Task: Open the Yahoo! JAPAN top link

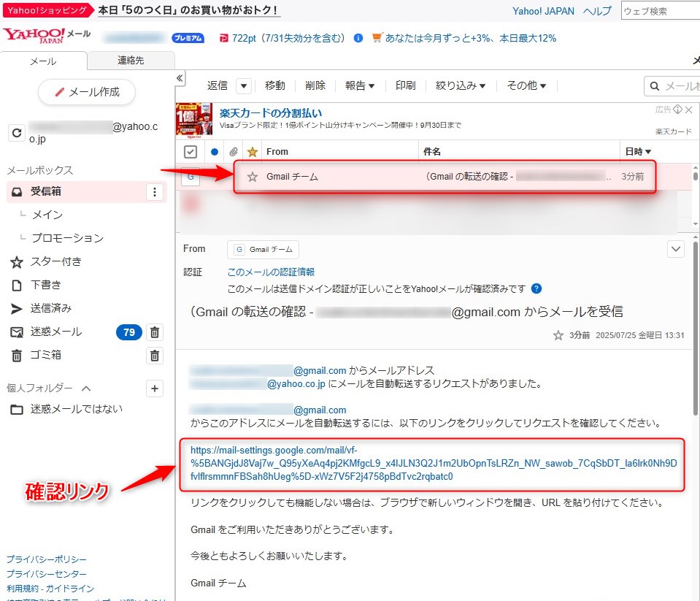Action: click(x=543, y=11)
